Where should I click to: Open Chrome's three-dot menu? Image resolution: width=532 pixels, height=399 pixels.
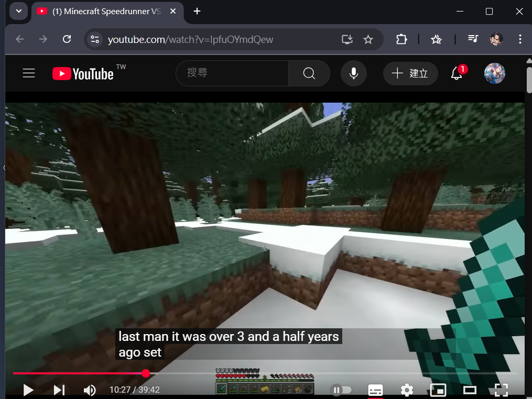520,39
